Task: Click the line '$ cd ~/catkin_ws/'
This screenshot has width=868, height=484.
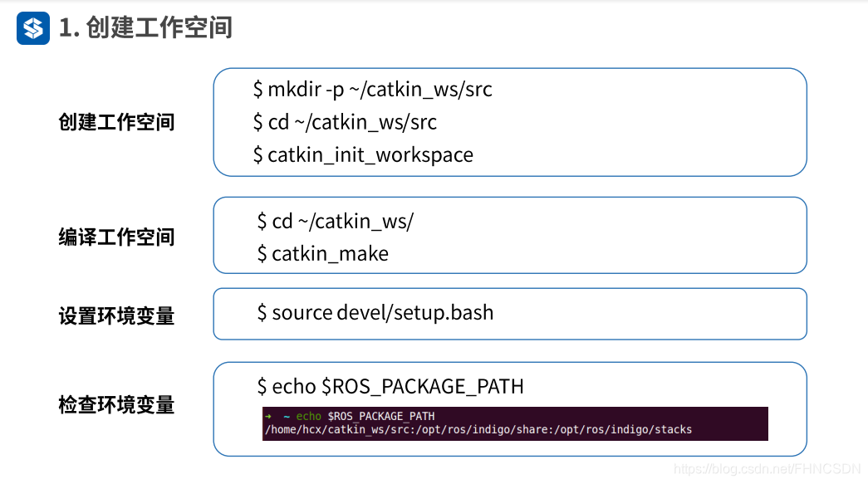Action: pyautogui.click(x=336, y=222)
